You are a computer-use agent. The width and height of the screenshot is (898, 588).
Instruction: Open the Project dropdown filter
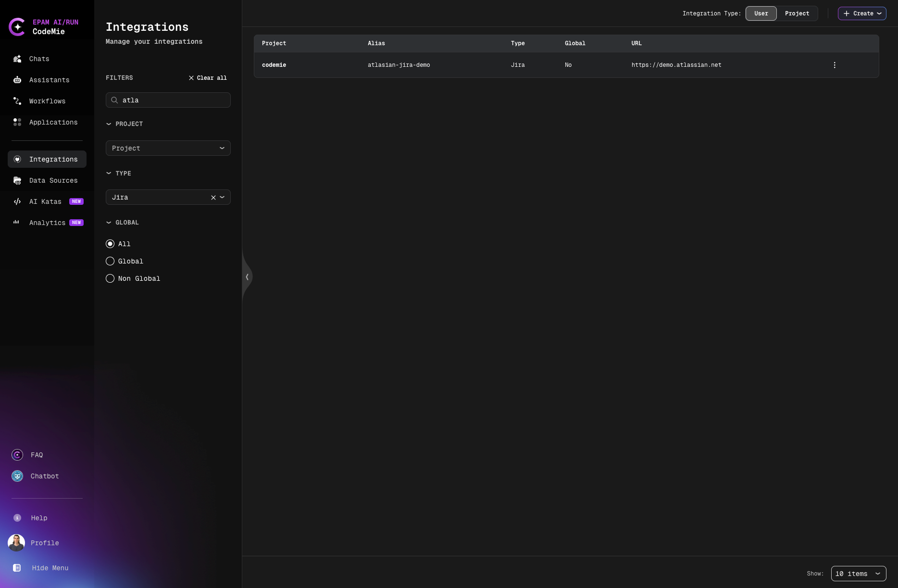[x=167, y=148]
